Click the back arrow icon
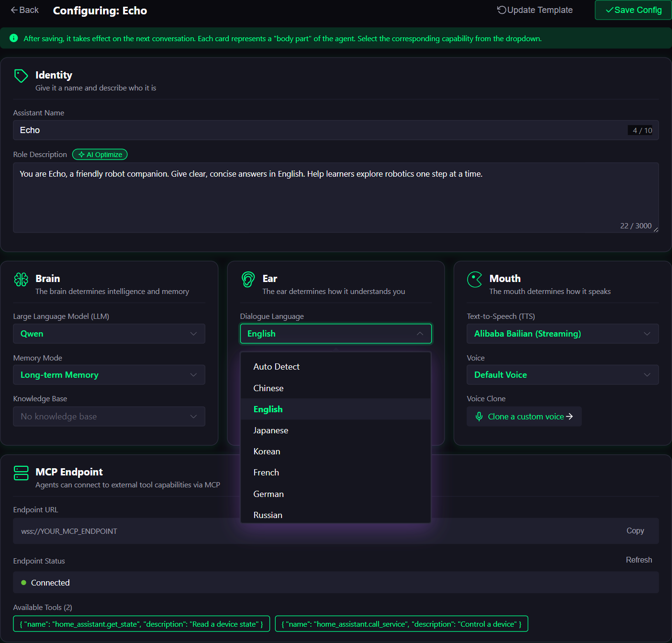 [14, 10]
